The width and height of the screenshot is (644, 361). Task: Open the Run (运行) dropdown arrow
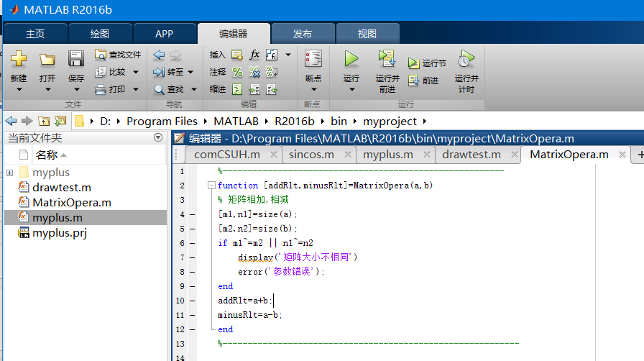[352, 89]
